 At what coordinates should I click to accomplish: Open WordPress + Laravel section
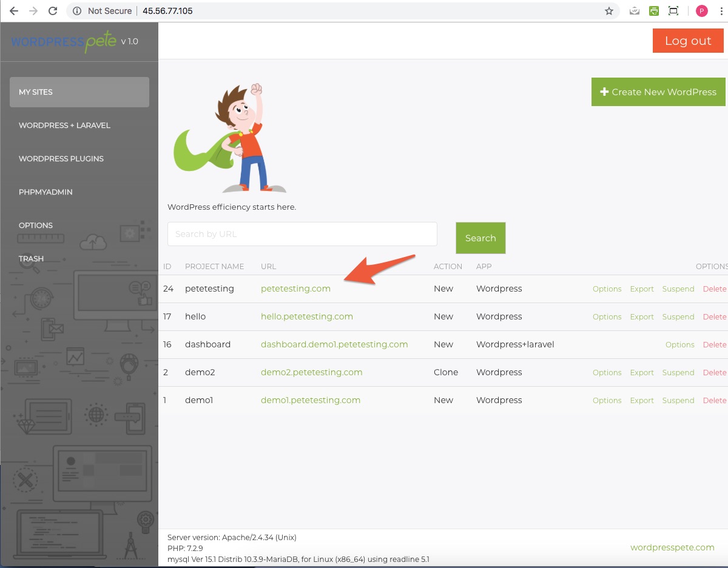click(64, 125)
